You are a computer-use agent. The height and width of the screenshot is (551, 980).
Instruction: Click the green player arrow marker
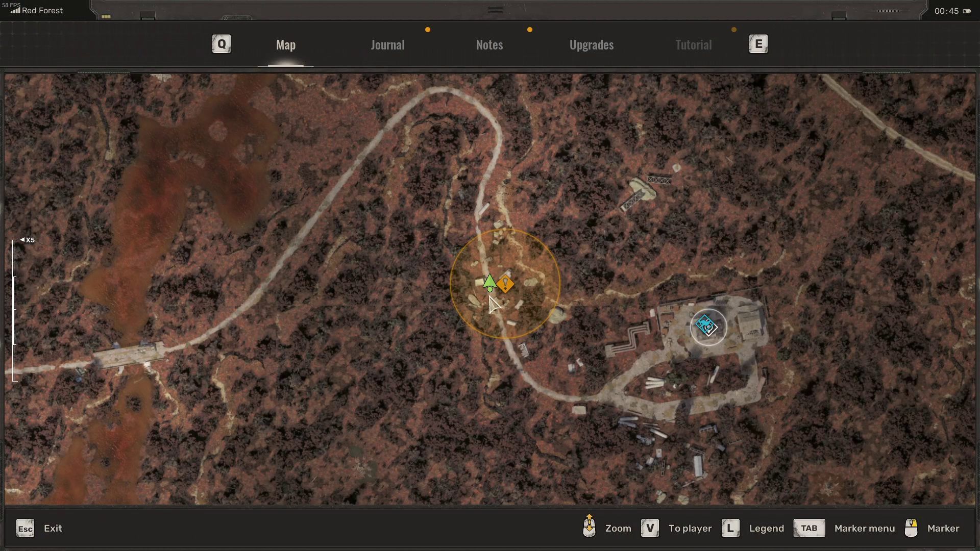click(x=489, y=282)
